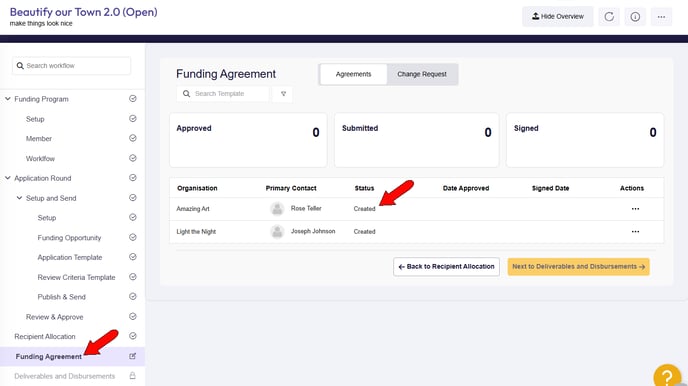Click the yellow help question mark icon

[x=667, y=376]
